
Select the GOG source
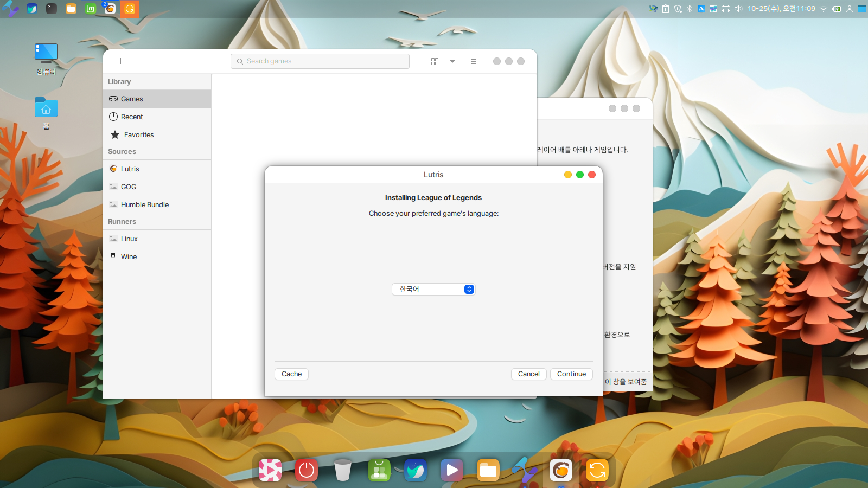click(x=129, y=187)
